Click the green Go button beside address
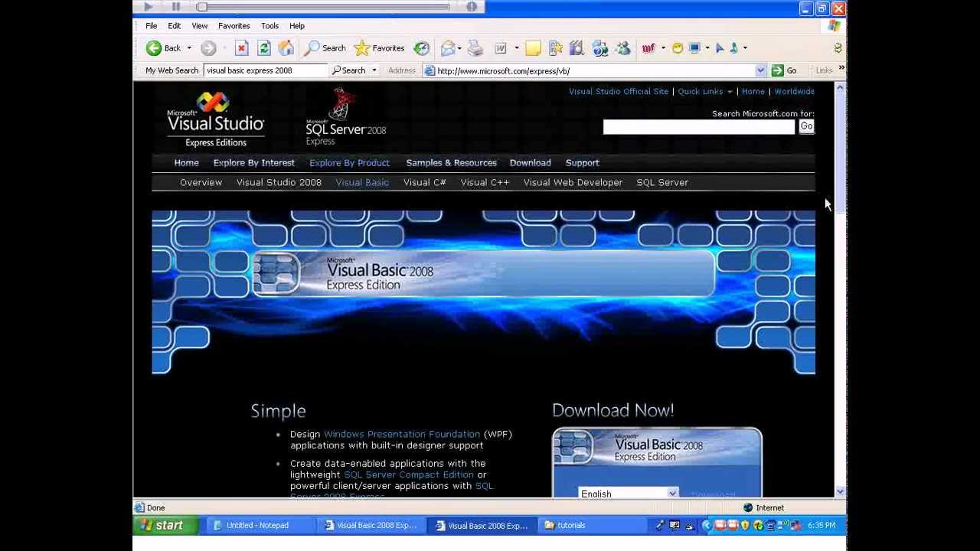980x551 pixels. [x=785, y=70]
